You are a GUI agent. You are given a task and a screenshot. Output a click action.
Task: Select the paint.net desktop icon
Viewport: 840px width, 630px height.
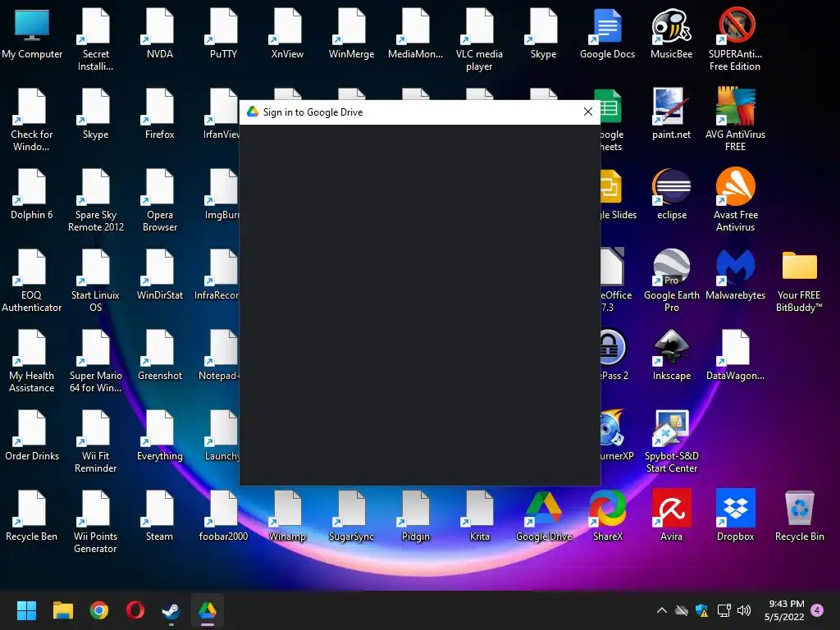point(671,113)
